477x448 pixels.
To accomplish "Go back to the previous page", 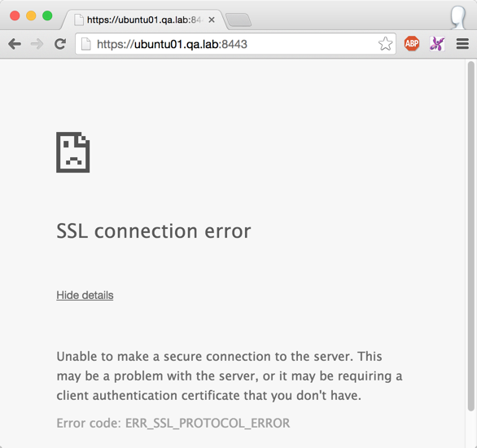I will (15, 44).
